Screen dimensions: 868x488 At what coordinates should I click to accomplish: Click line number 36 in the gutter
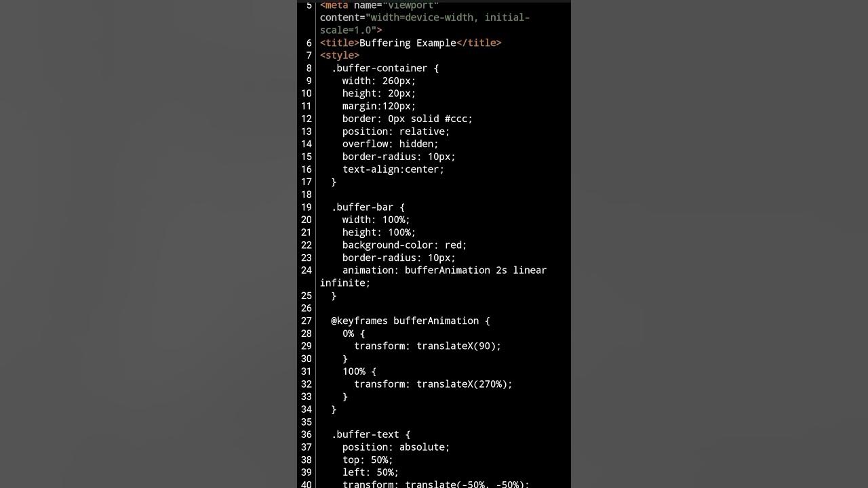(306, 434)
